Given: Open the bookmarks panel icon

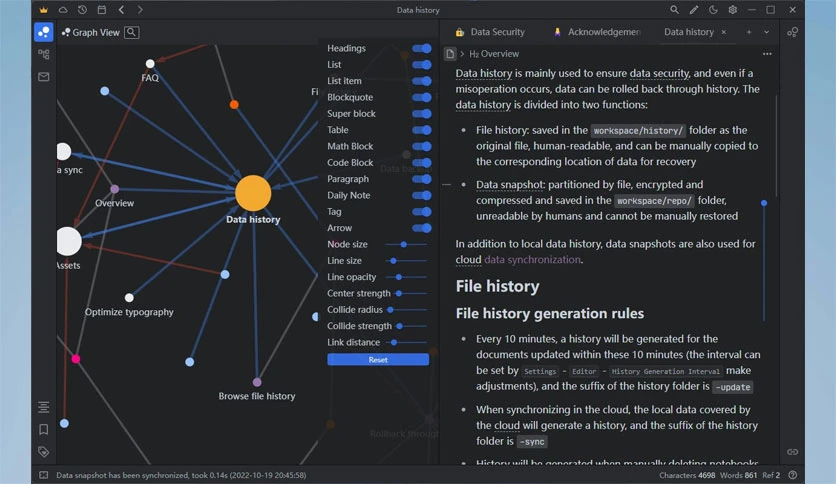Looking at the screenshot, I should tap(44, 429).
